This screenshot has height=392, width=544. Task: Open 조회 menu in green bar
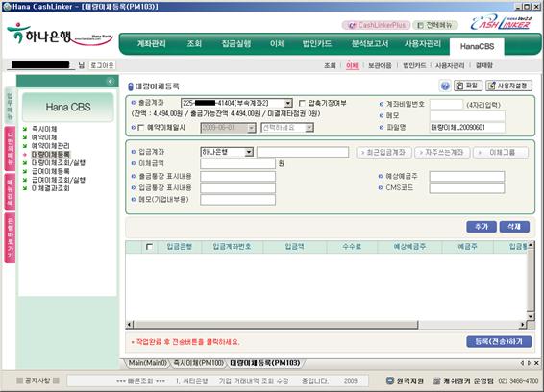(x=194, y=43)
